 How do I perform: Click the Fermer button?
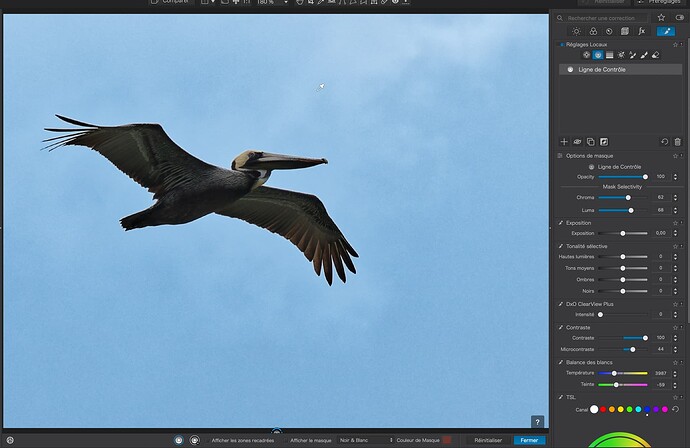[529, 440]
